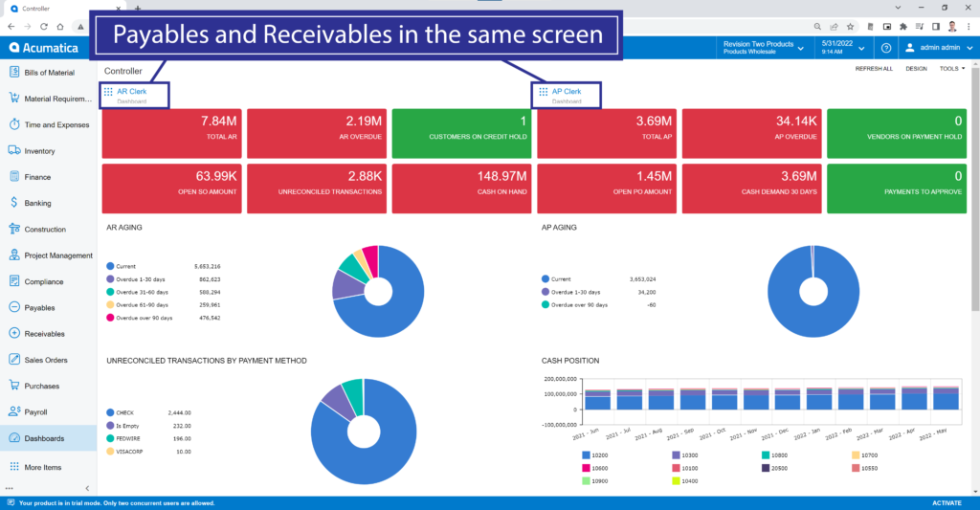Image resolution: width=980 pixels, height=510 pixels.
Task: Open browser extensions puzzle icon
Action: [x=902, y=26]
